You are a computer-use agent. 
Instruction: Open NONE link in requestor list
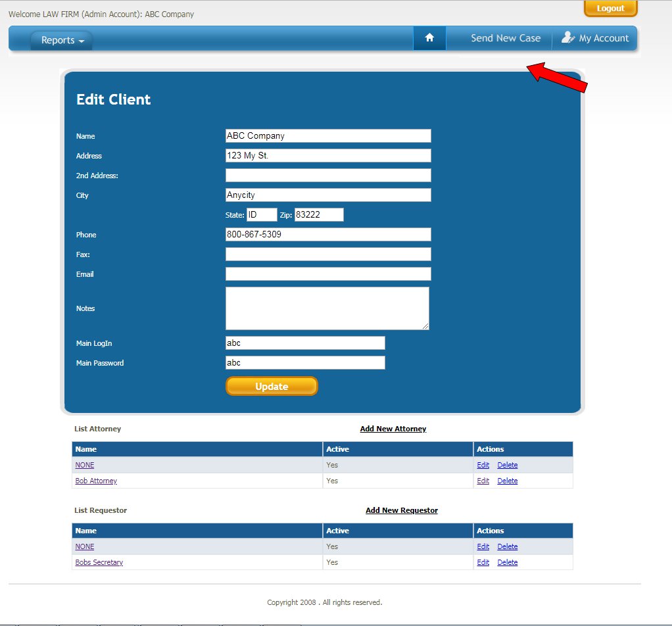tap(84, 546)
